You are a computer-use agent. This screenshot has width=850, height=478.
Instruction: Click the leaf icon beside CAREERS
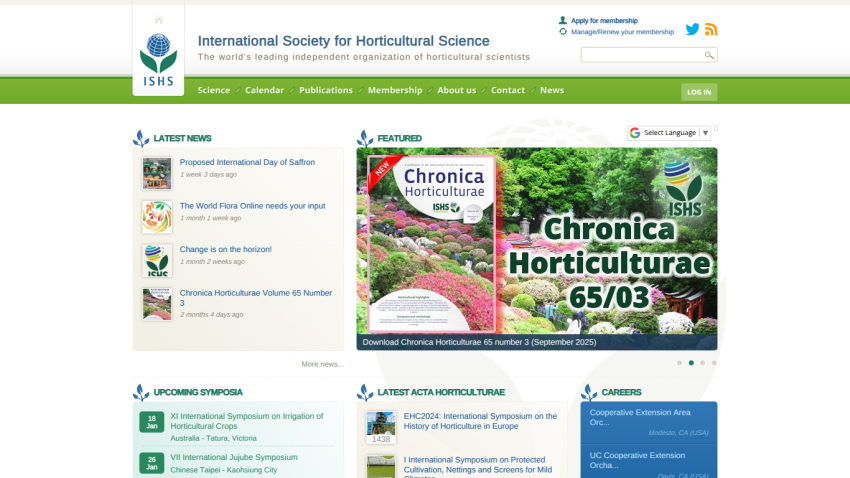(x=589, y=392)
